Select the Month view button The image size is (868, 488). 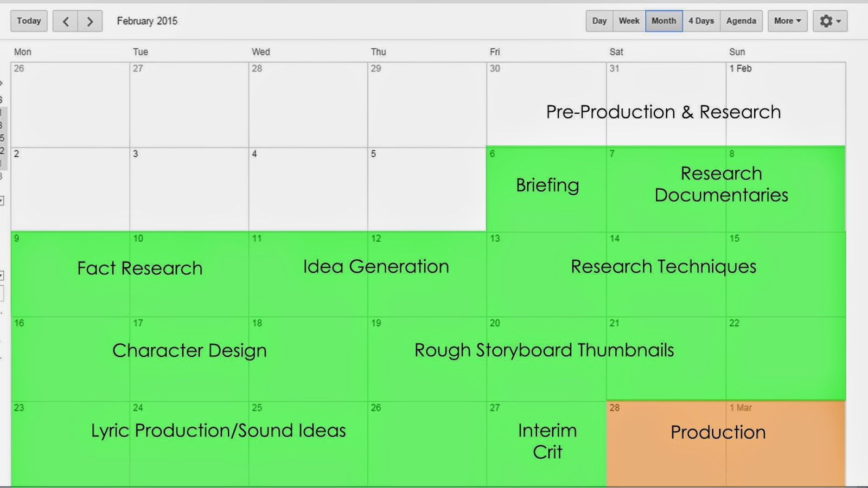[663, 21]
